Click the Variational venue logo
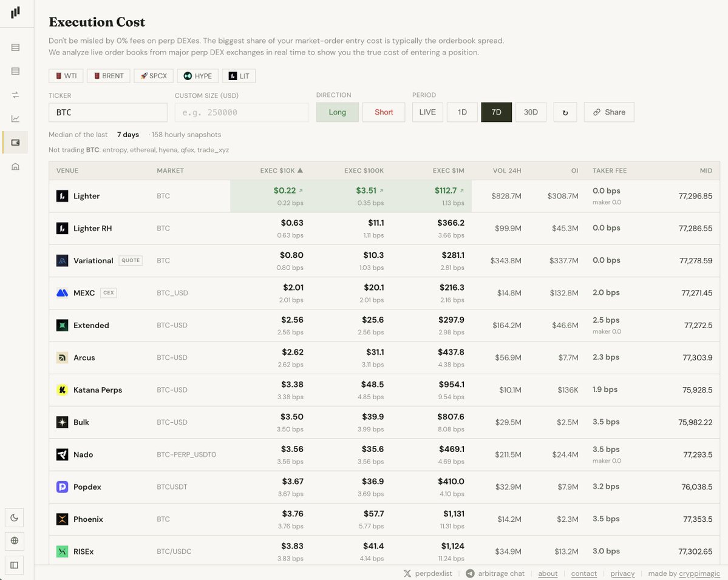This screenshot has height=580, width=728. 62,261
